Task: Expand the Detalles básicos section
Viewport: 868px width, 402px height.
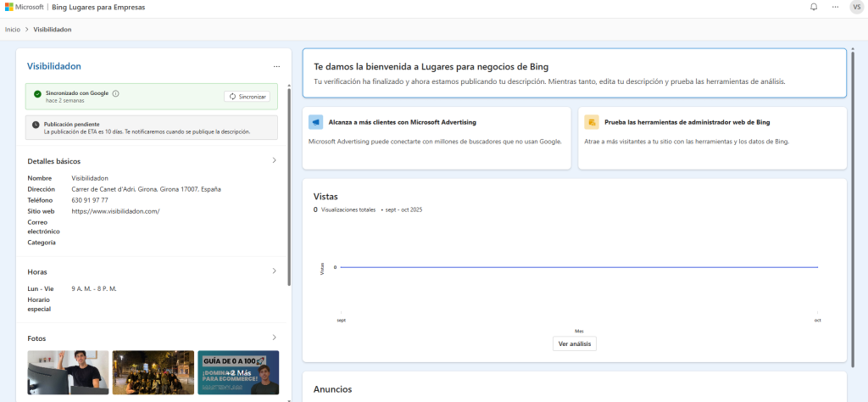Action: pos(274,160)
